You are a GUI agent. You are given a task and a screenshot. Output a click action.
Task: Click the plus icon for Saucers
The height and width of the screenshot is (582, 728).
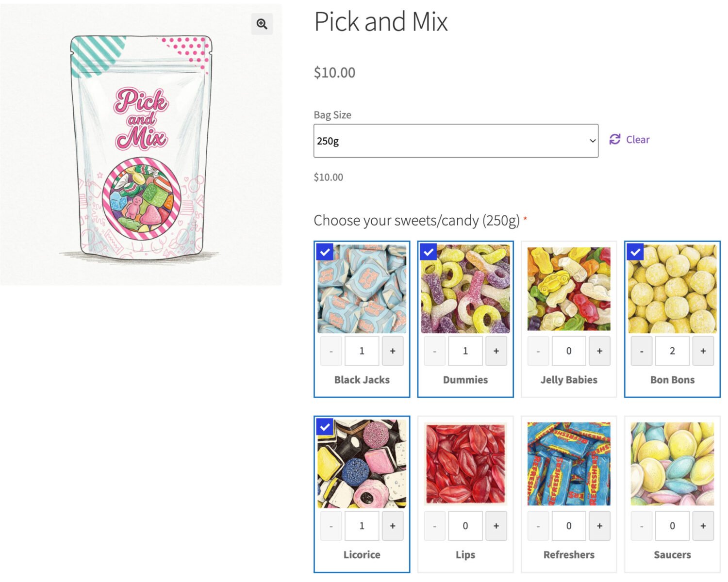click(703, 525)
